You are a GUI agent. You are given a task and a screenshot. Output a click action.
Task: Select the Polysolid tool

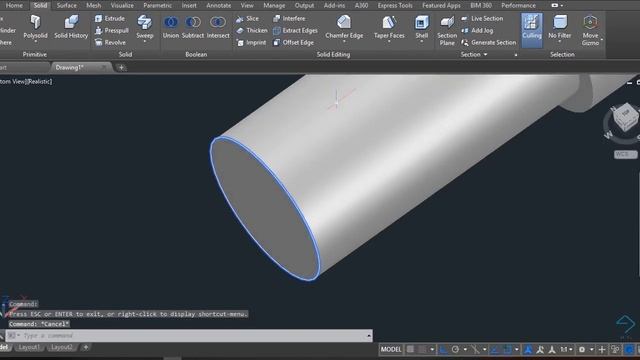(x=36, y=27)
